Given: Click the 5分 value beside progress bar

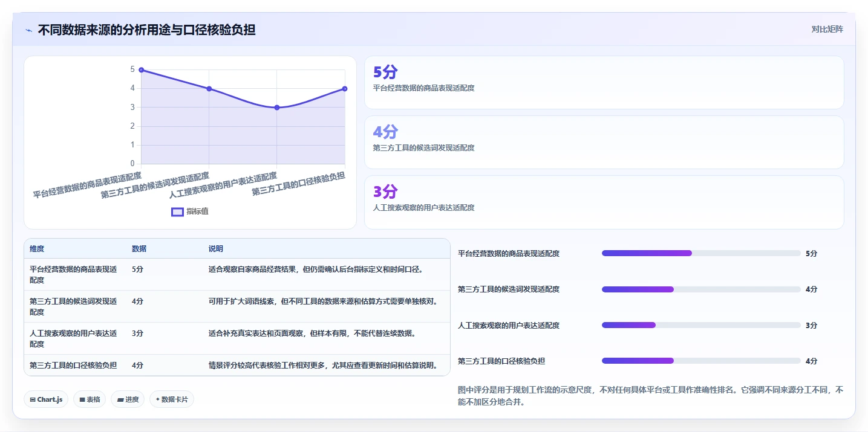Looking at the screenshot, I should pos(811,253).
